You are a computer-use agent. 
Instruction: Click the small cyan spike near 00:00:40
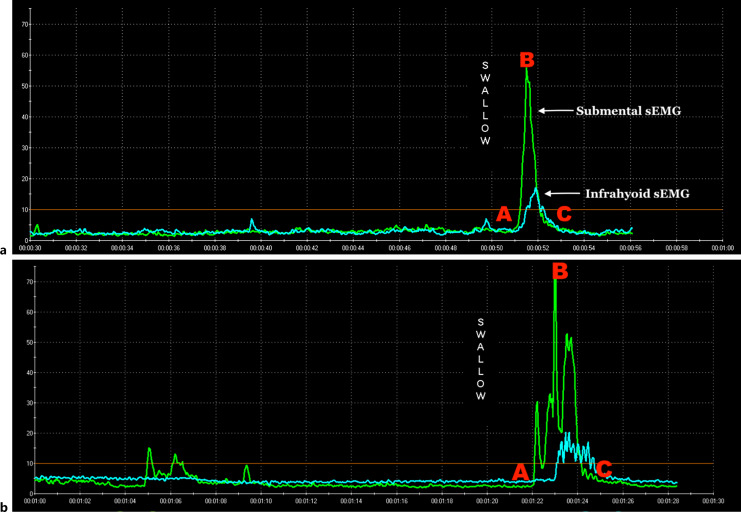click(x=253, y=220)
